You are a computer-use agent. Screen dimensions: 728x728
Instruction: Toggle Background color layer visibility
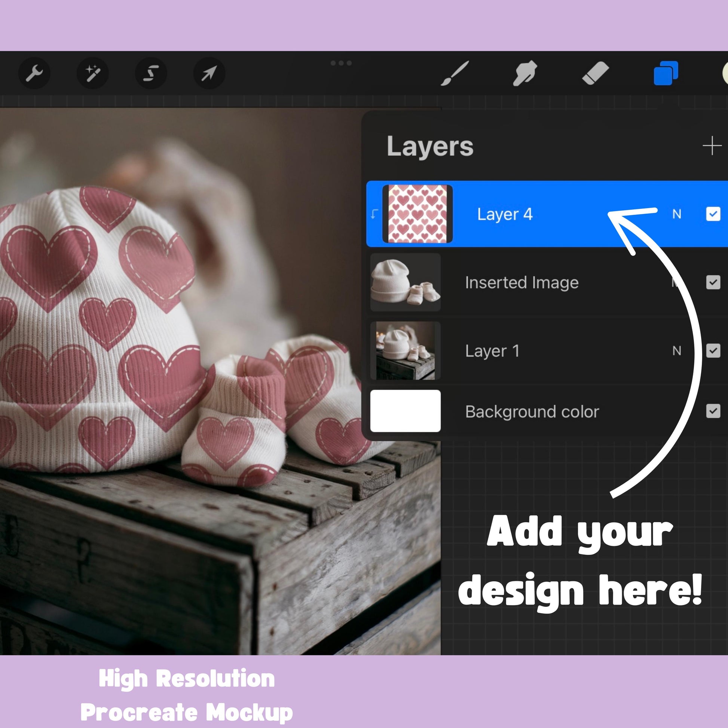(713, 411)
